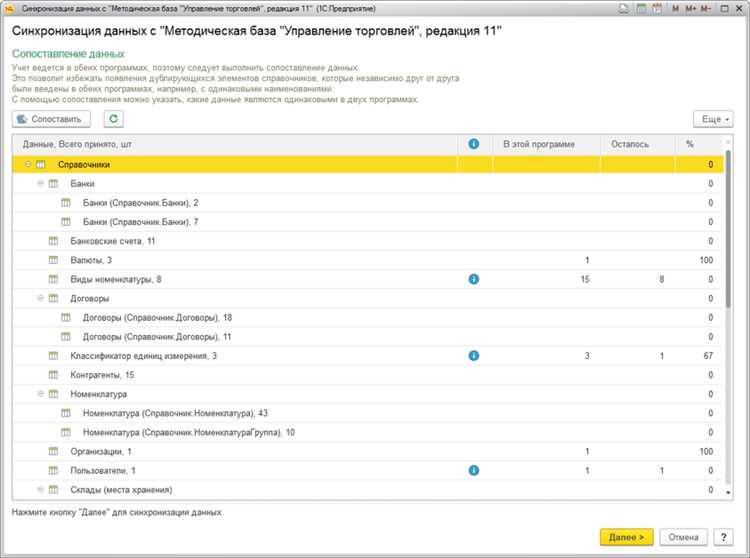Select the Пользователи, 1 row
The height and width of the screenshot is (558, 750).
[368, 470]
